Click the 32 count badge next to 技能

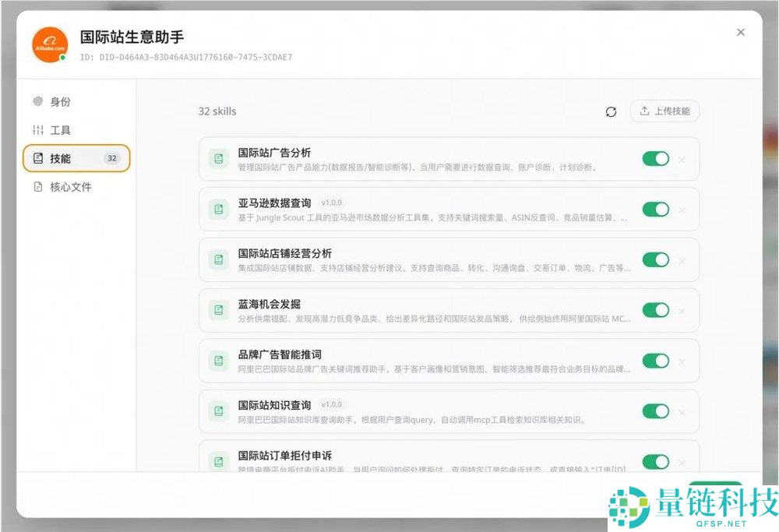click(x=112, y=157)
